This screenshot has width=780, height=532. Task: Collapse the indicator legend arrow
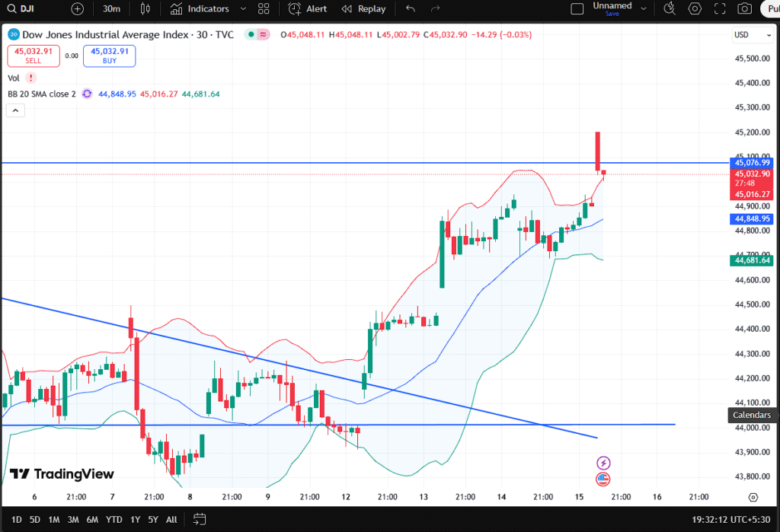[x=15, y=110]
